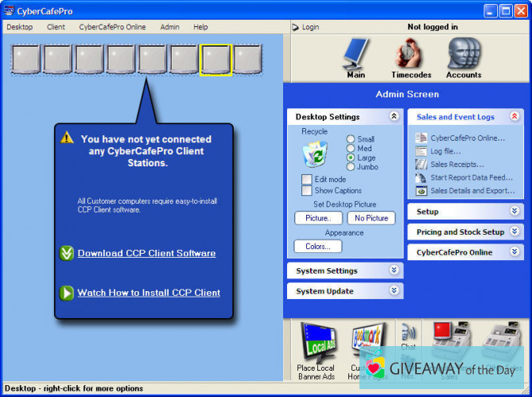532x397 pixels.
Task: Open the CyberCafePro Online menu
Action: 112,27
